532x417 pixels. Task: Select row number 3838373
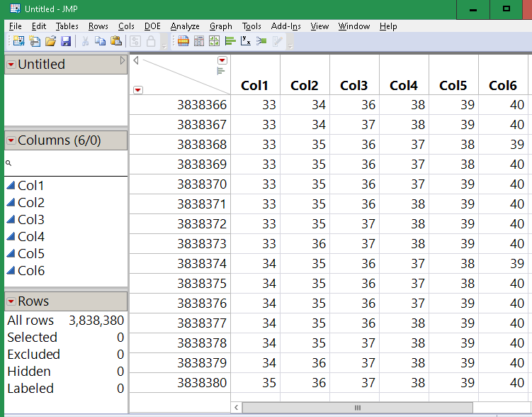[202, 243]
